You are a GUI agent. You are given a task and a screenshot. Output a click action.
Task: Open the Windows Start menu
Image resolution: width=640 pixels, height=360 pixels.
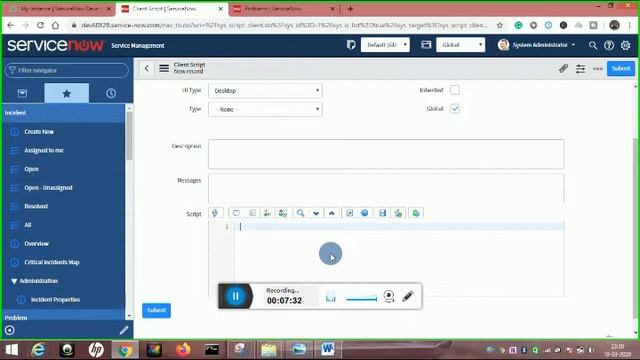coord(11,349)
